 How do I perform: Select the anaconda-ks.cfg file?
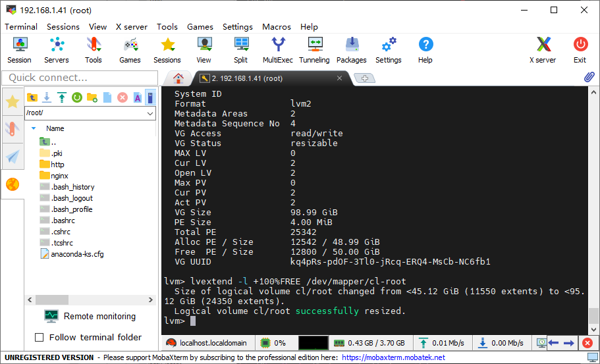[x=72, y=254]
